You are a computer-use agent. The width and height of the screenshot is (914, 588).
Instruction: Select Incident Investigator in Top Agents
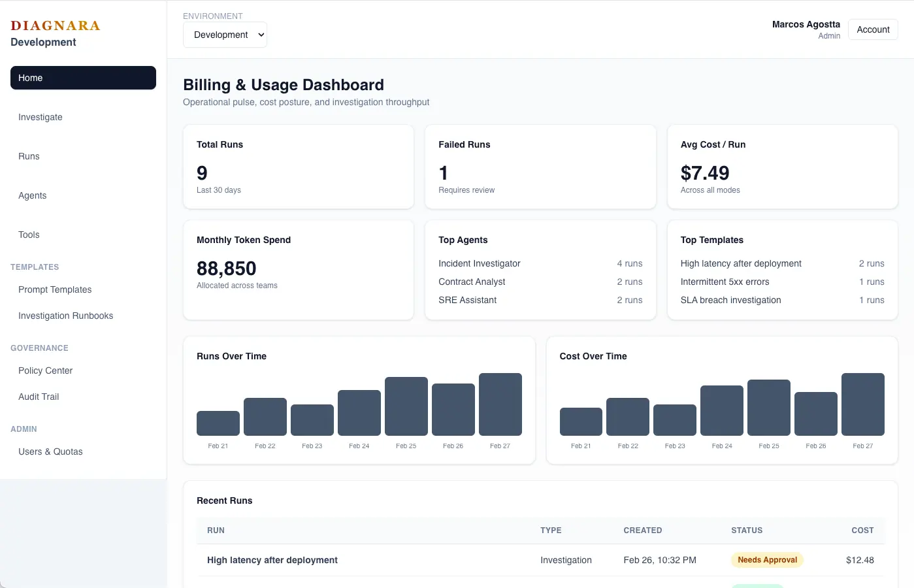coord(480,263)
